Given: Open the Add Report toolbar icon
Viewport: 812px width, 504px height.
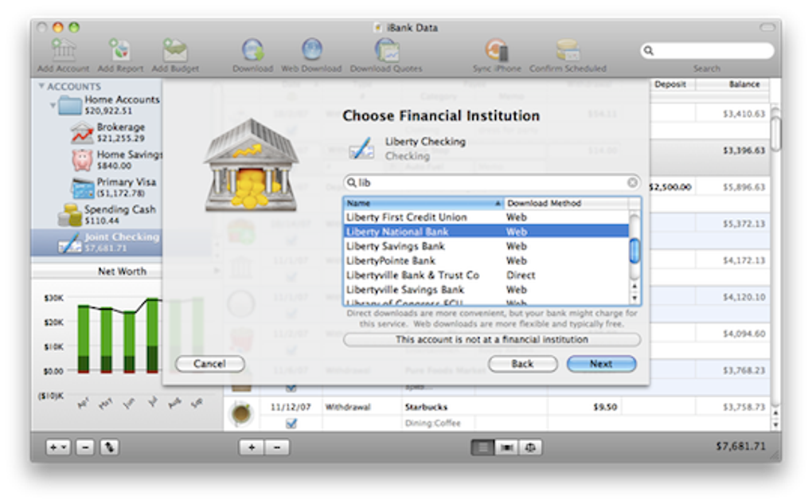Looking at the screenshot, I should (119, 50).
